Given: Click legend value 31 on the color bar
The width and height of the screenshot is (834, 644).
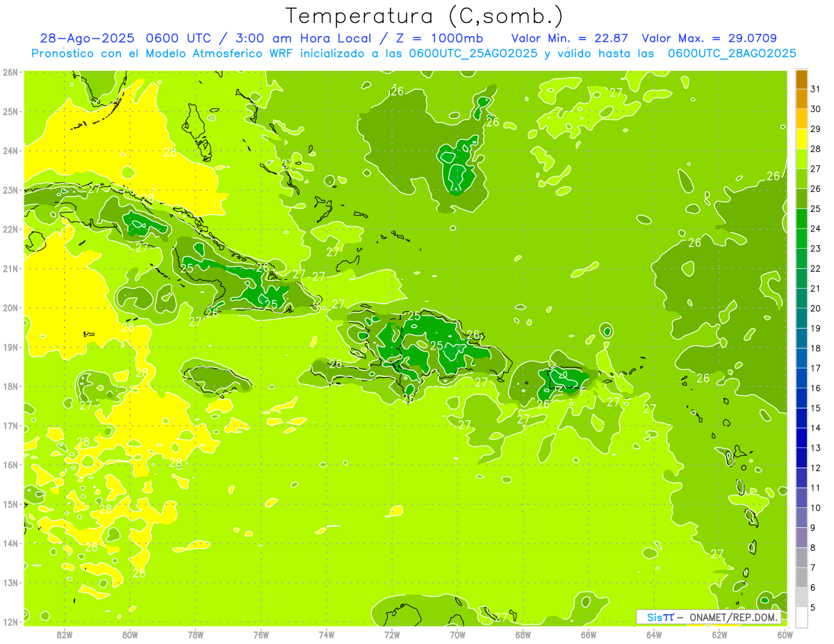Looking at the screenshot, I should point(815,89).
